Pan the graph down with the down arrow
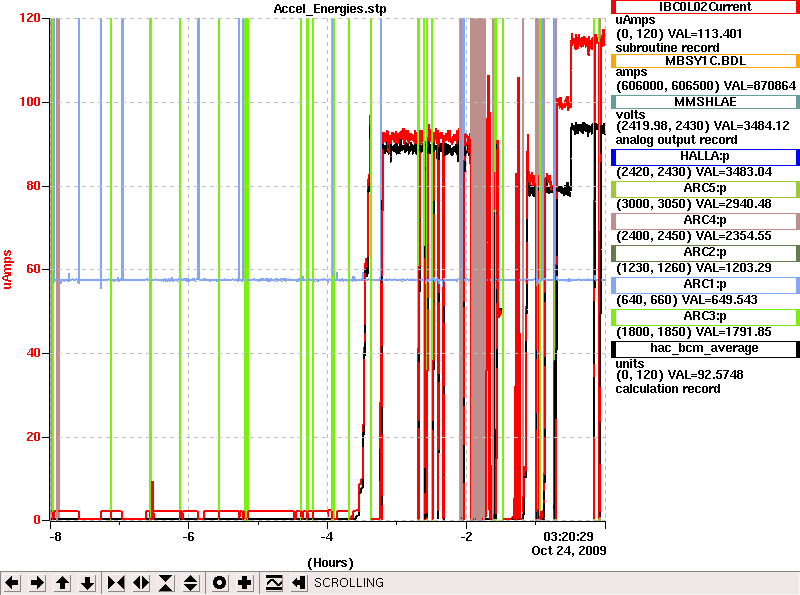 pos(88,583)
